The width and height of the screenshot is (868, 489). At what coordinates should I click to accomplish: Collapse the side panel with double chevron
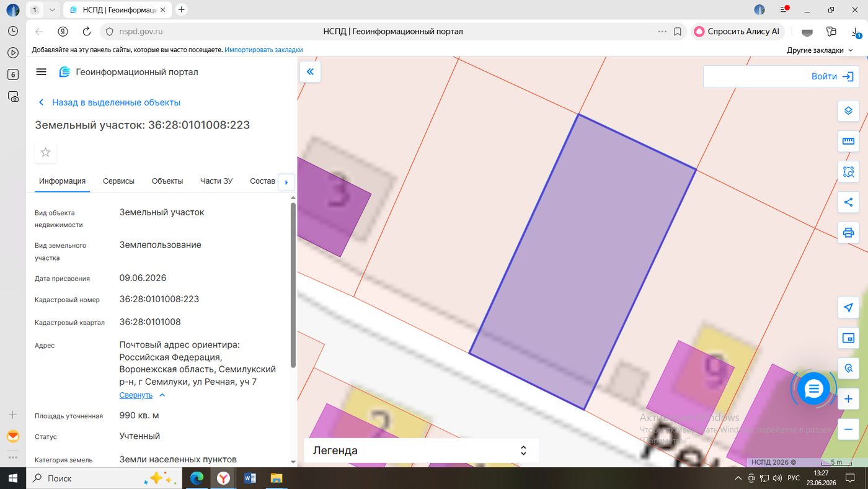[x=310, y=72]
